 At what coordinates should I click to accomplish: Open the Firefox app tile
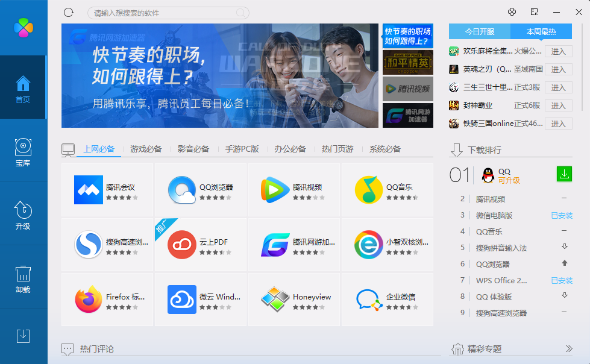tap(107, 300)
